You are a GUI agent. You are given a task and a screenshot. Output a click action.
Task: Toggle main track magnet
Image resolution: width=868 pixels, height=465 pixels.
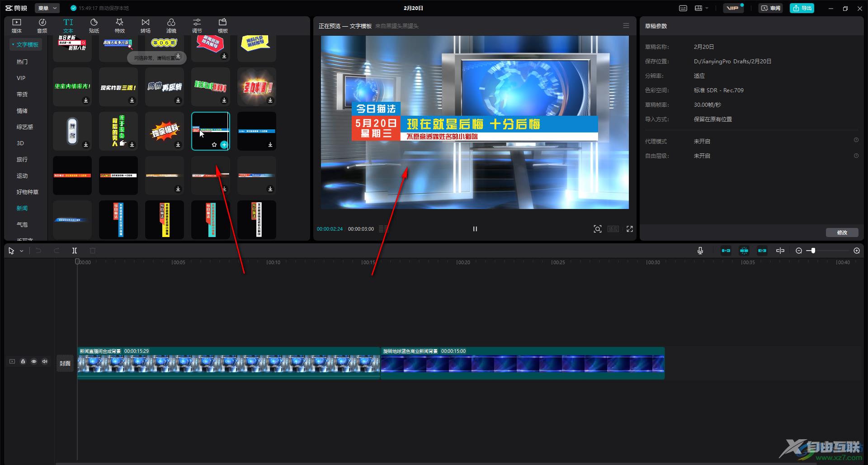[726, 251]
